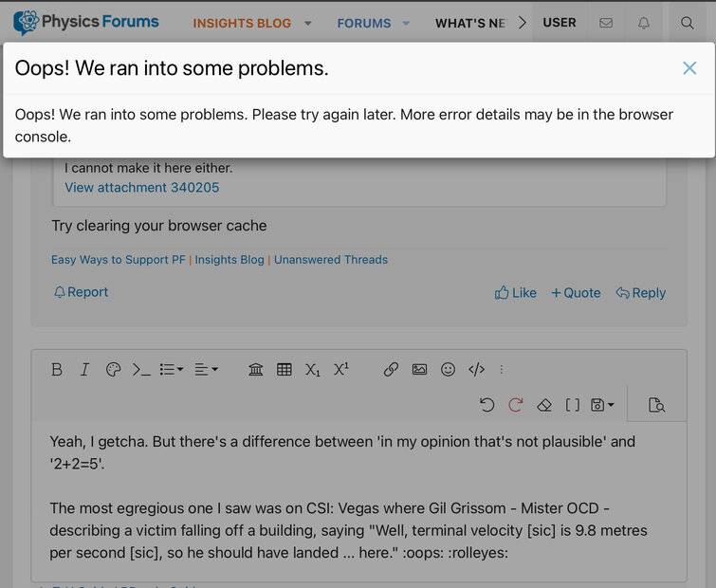This screenshot has height=588, width=716.
Task: Insert a table into the post
Action: click(x=284, y=370)
